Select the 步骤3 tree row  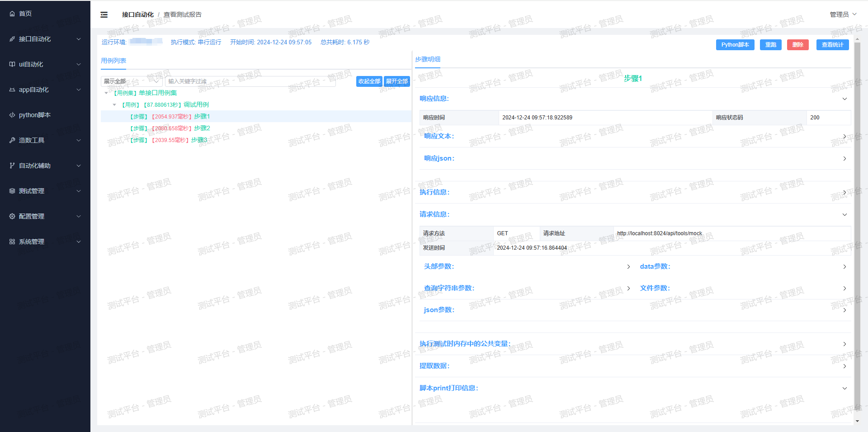pyautogui.click(x=256, y=140)
